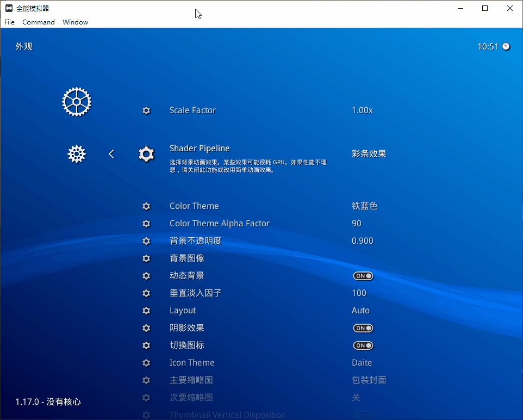Select the Layout setting label
The image size is (523, 420).
[183, 311]
